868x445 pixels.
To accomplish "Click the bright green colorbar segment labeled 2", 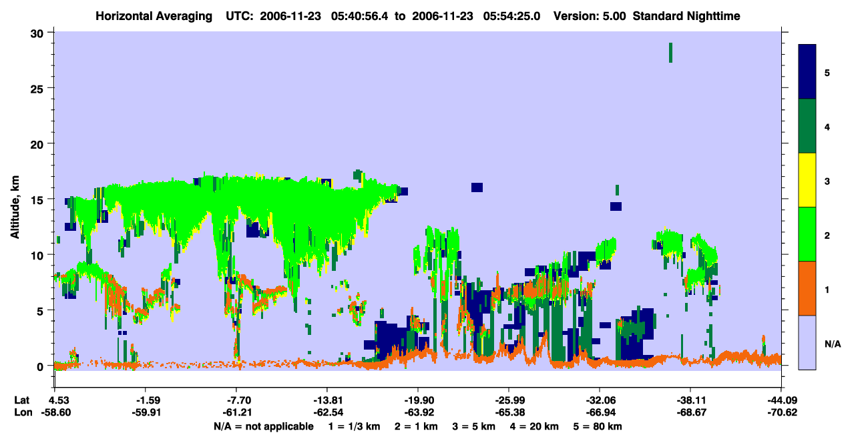I will [x=807, y=234].
